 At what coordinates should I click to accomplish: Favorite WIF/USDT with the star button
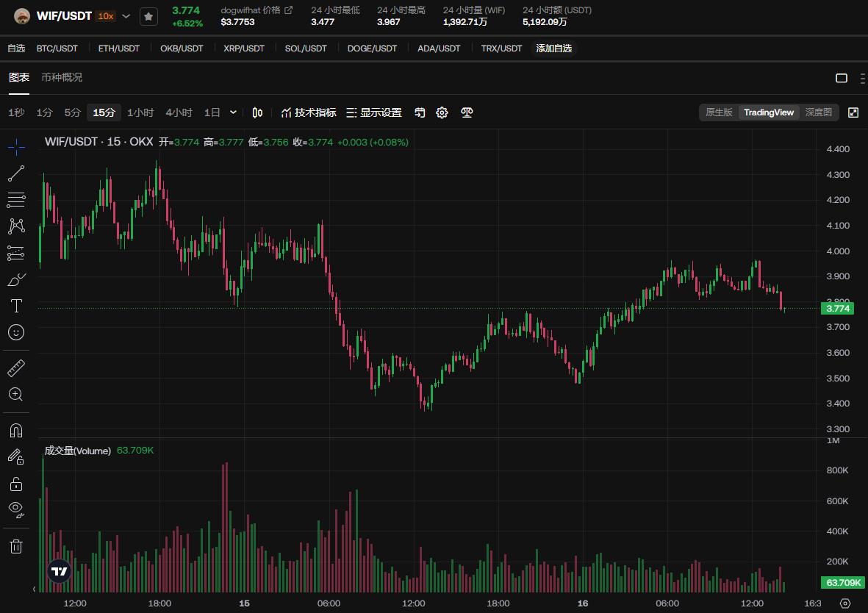pos(148,16)
